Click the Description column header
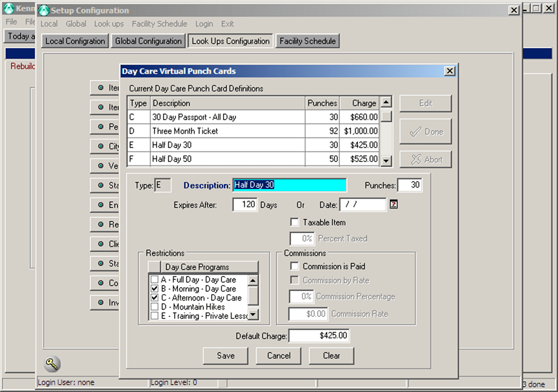This screenshot has height=392, width=558. coord(228,103)
